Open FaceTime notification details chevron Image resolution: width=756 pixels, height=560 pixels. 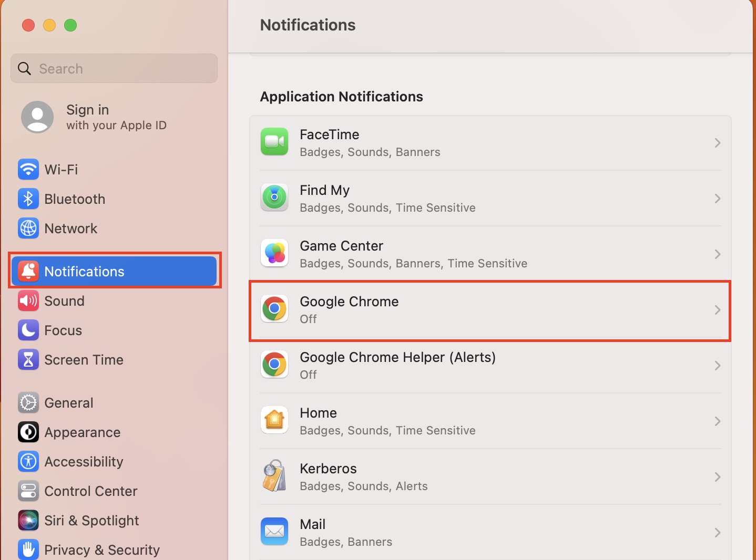717,143
